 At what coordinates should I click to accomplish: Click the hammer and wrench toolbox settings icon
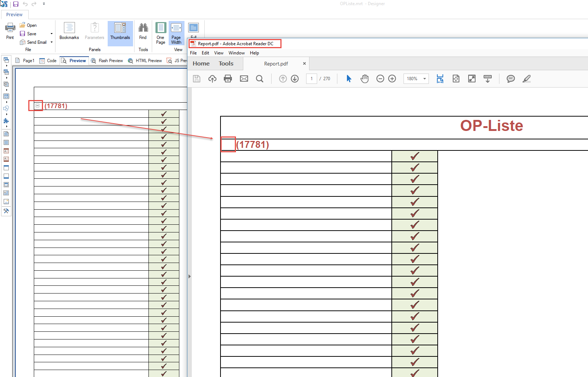[6, 211]
